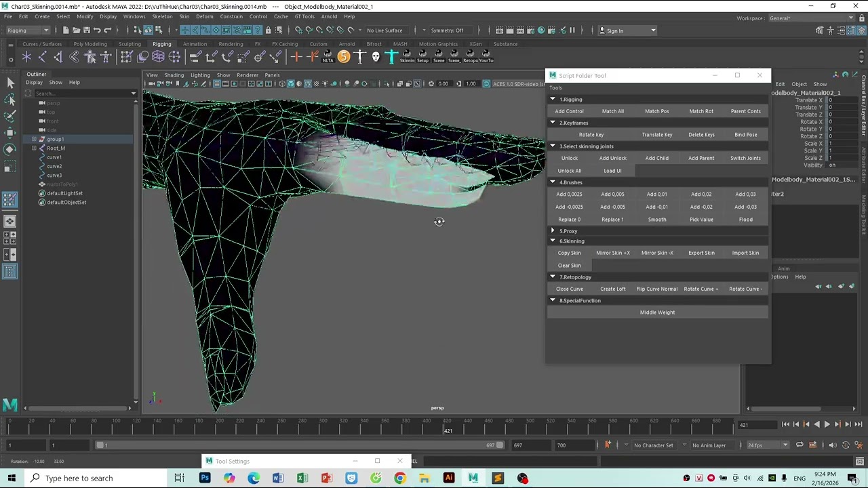Set a timeline bookmark with orange bookmark icon

tap(608, 445)
